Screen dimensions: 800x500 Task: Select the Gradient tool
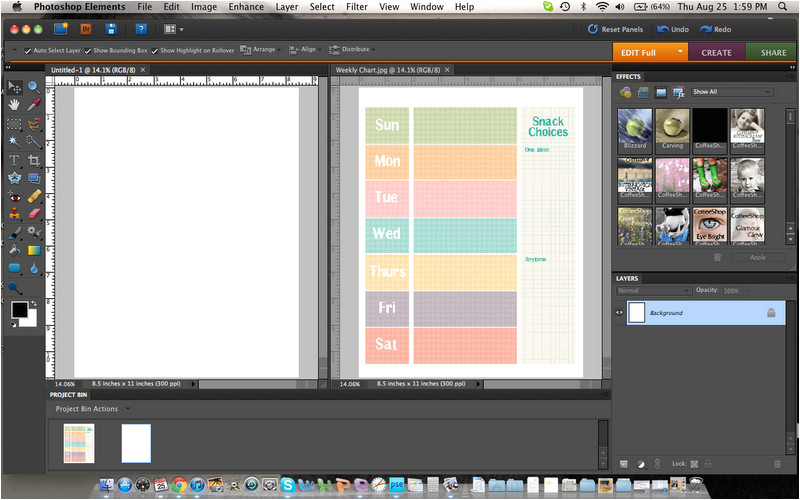click(34, 251)
